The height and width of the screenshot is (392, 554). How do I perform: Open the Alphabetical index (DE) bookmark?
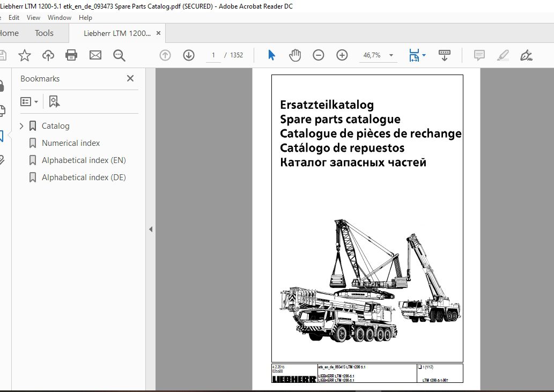(x=84, y=177)
